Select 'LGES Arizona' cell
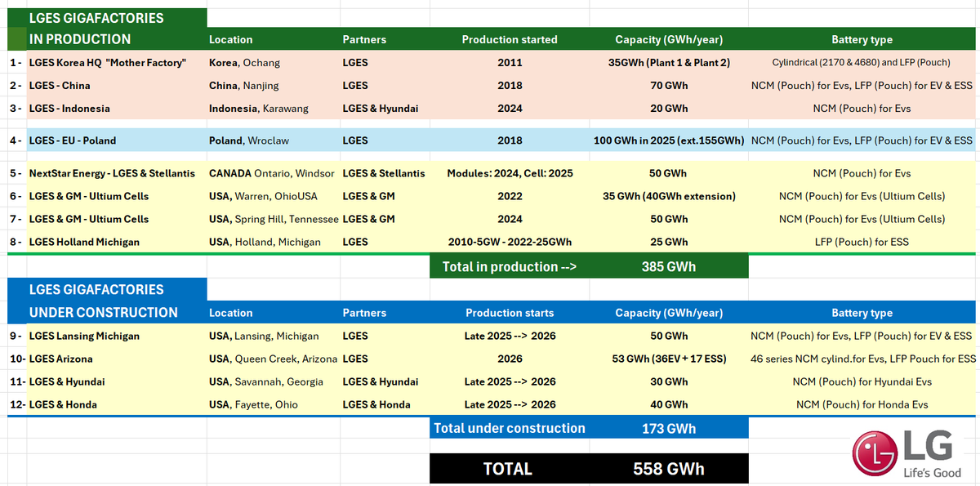Image resolution: width=980 pixels, height=486 pixels. click(x=117, y=359)
